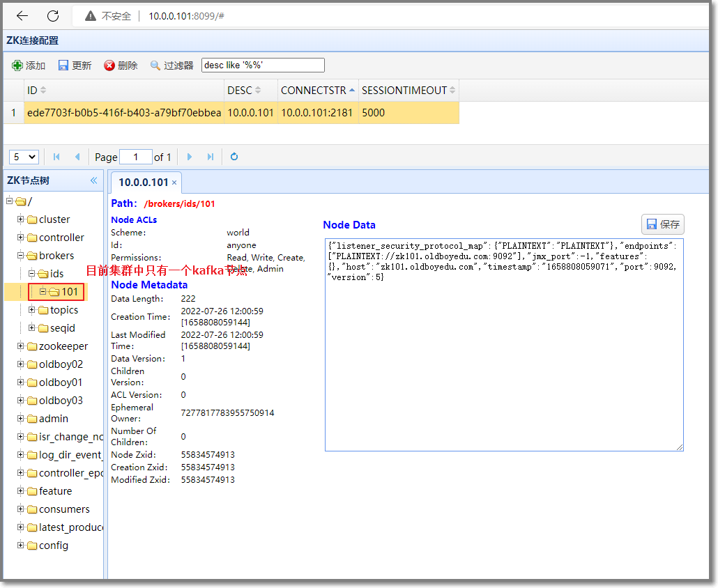718x588 pixels.
Task: Expand the zookeeper tree node
Action: (21, 346)
